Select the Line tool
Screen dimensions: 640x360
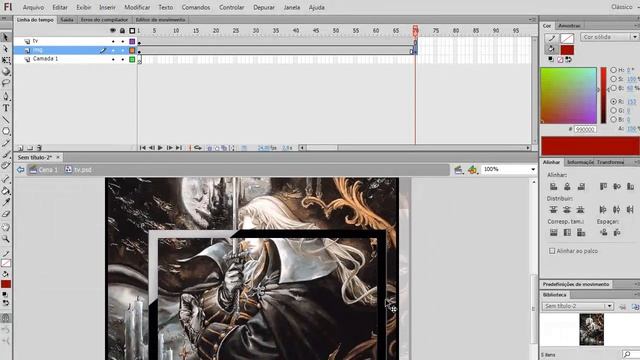point(6,120)
